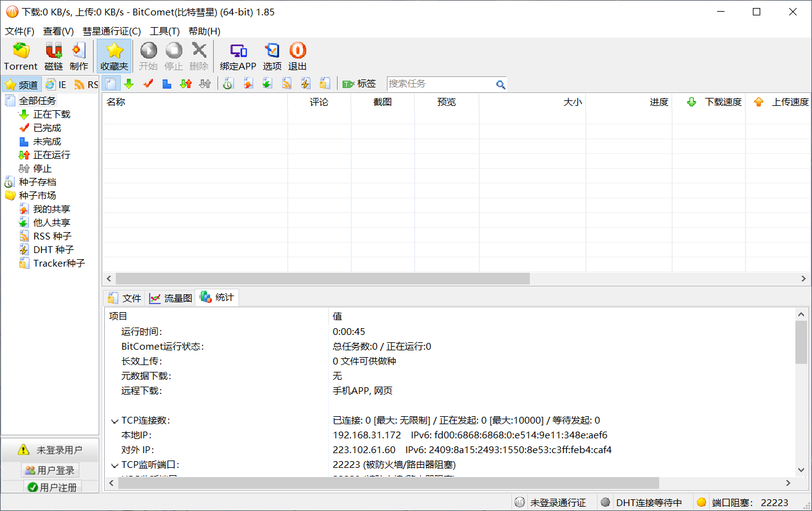The image size is (812, 511).
Task: Click the green-red arrows running filter icon
Action: coord(186,84)
